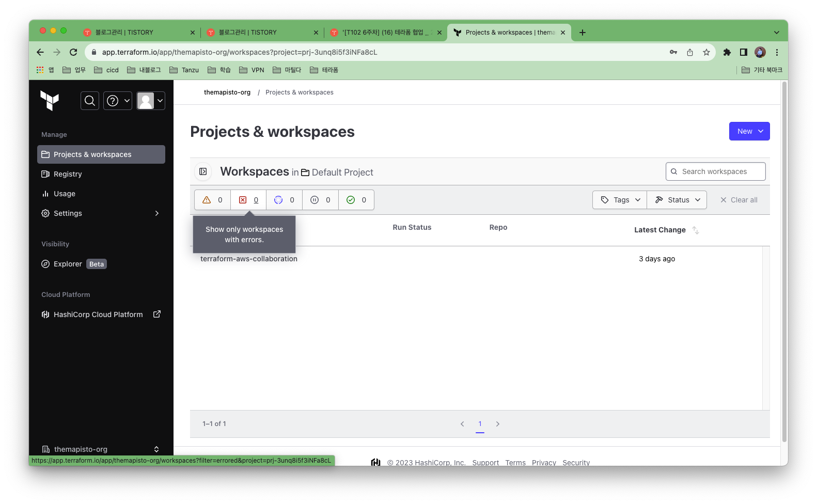Close the Projects & workspaces tab
This screenshot has height=504, width=817.
pos(563,33)
